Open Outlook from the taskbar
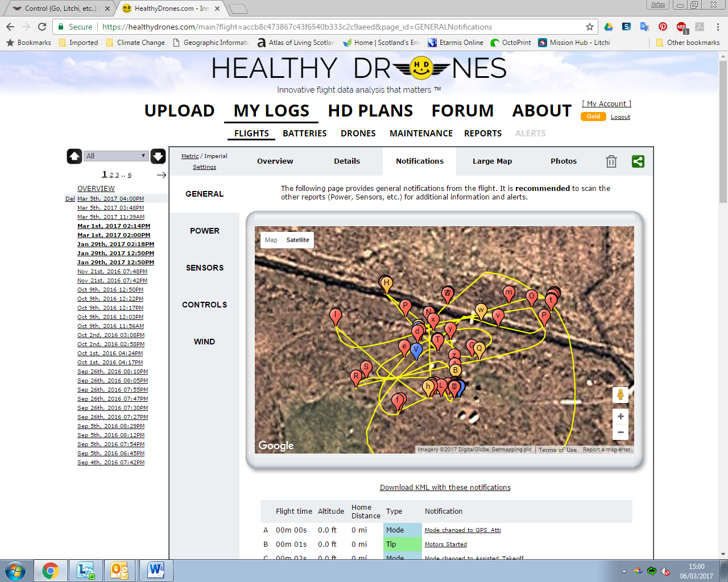Screen dimensions: 728x582 click(x=119, y=571)
